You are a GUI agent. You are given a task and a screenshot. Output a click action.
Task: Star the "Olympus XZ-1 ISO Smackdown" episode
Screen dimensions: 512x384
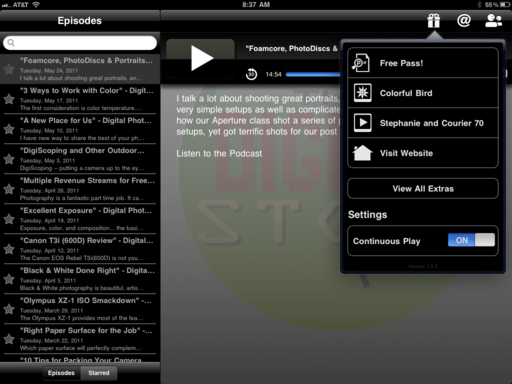9,309
